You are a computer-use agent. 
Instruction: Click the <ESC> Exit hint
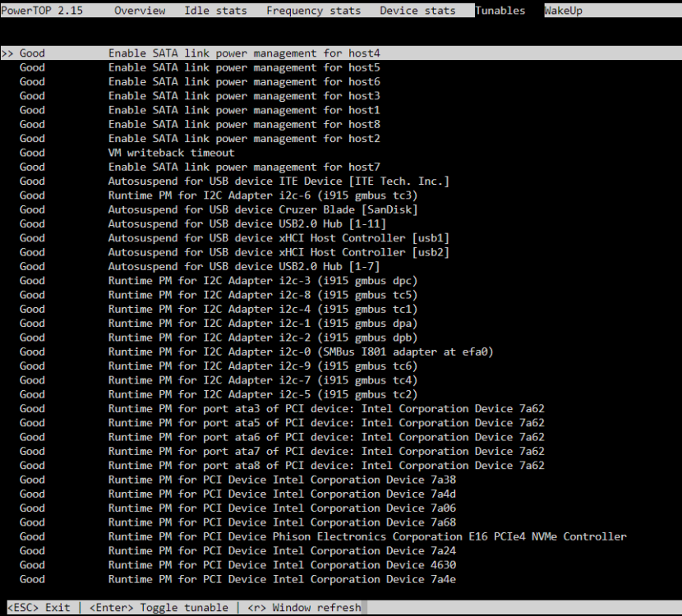click(39, 607)
